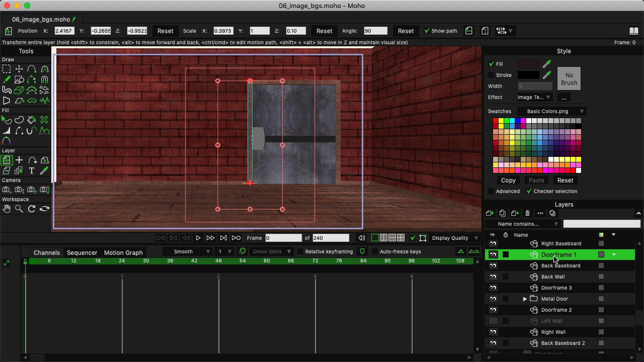Toggle the Show path checkbox
Image resolution: width=644 pixels, height=362 pixels.
tap(427, 31)
